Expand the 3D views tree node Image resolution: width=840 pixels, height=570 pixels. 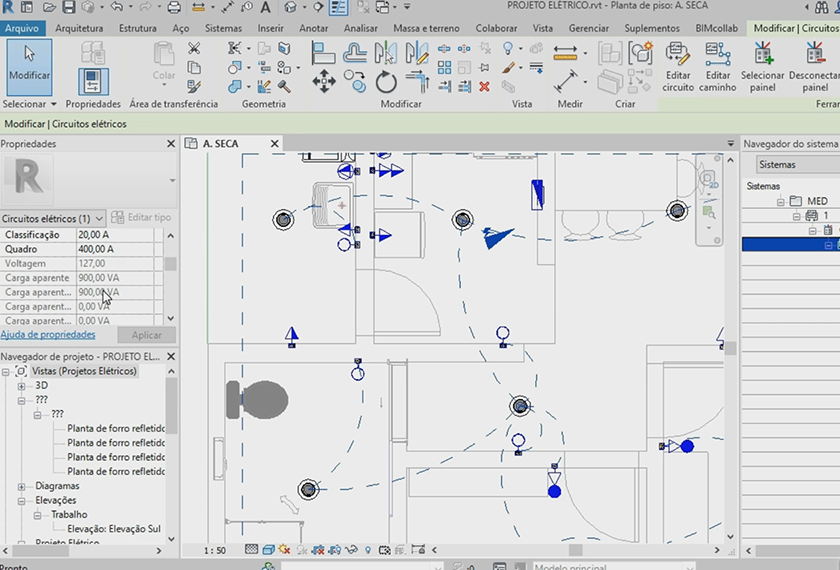coord(21,385)
